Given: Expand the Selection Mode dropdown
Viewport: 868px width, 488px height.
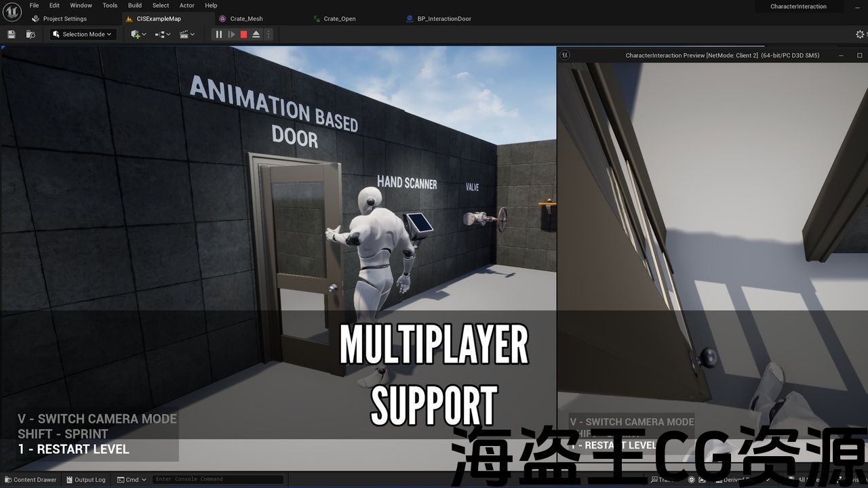Looking at the screenshot, I should tap(83, 34).
